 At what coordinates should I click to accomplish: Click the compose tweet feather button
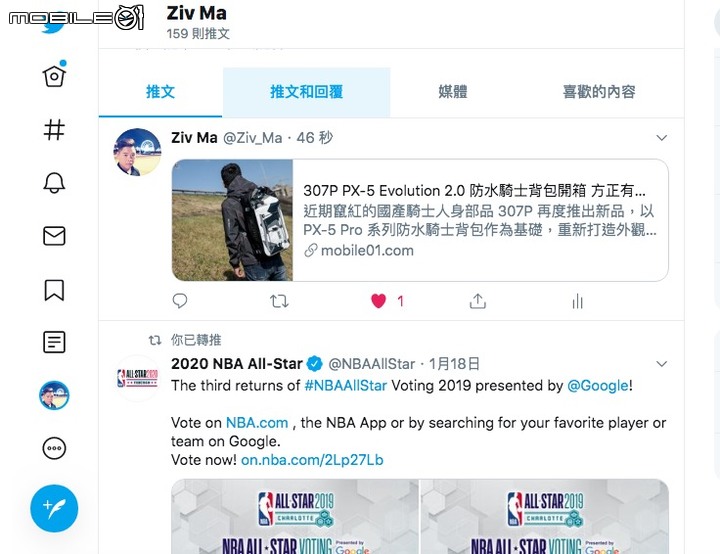54,508
